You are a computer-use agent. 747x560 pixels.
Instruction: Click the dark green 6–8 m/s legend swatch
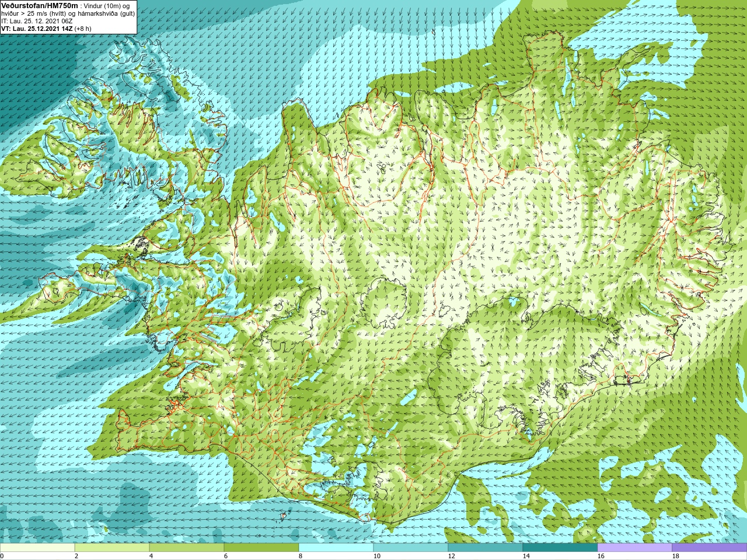tap(261, 548)
